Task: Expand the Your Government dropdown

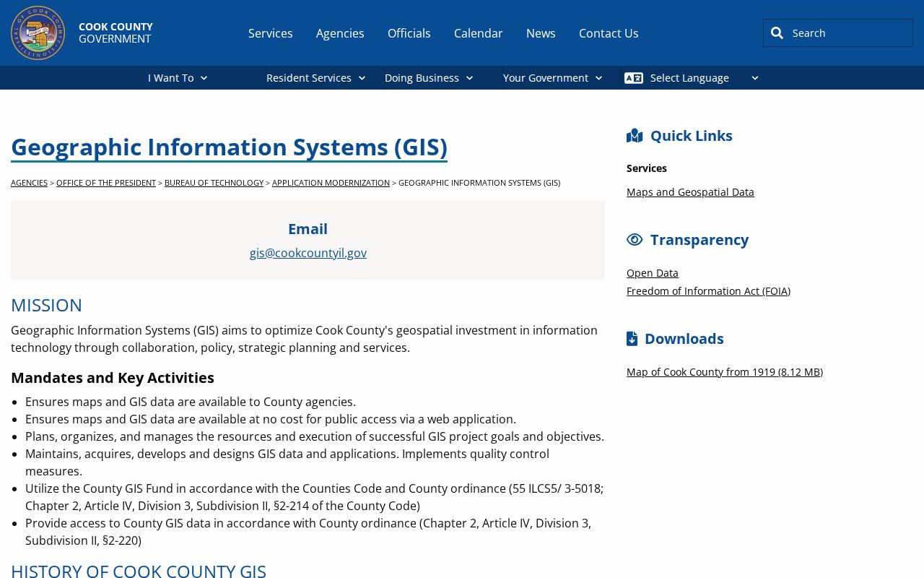Action: [x=553, y=78]
